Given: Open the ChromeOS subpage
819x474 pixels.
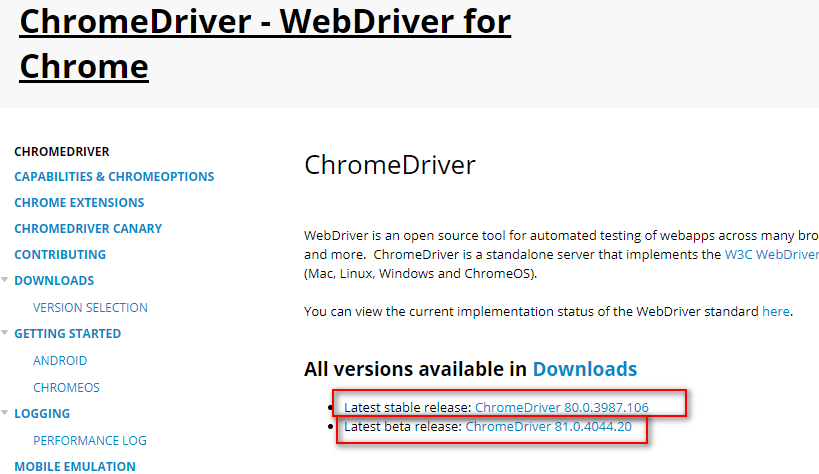Looking at the screenshot, I should (x=66, y=388).
